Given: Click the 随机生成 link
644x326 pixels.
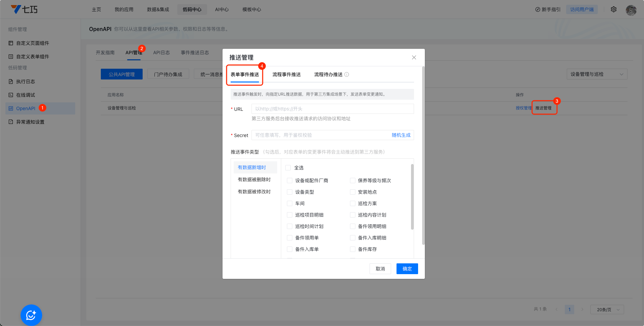Looking at the screenshot, I should click(x=401, y=135).
